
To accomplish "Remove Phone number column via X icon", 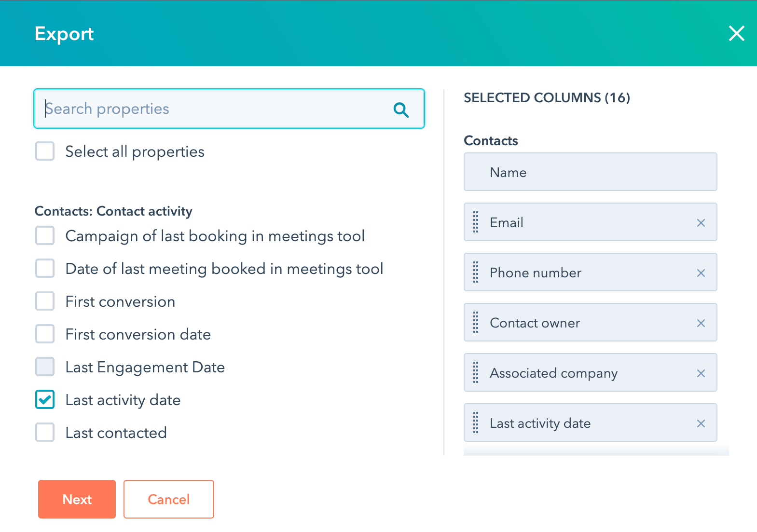I will [x=701, y=273].
